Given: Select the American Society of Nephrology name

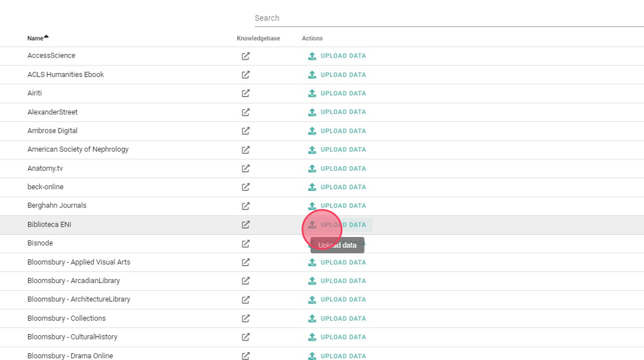Looking at the screenshot, I should coord(78,149).
